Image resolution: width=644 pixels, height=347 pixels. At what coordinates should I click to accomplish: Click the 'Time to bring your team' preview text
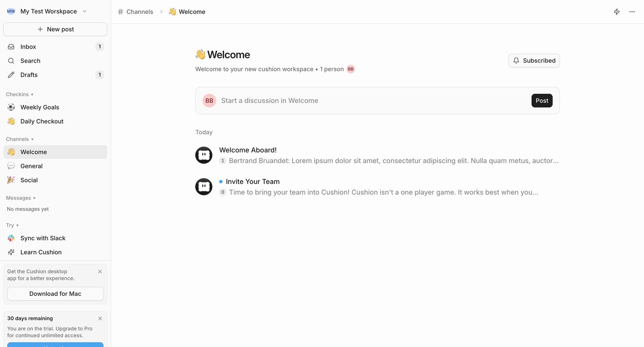[383, 192]
